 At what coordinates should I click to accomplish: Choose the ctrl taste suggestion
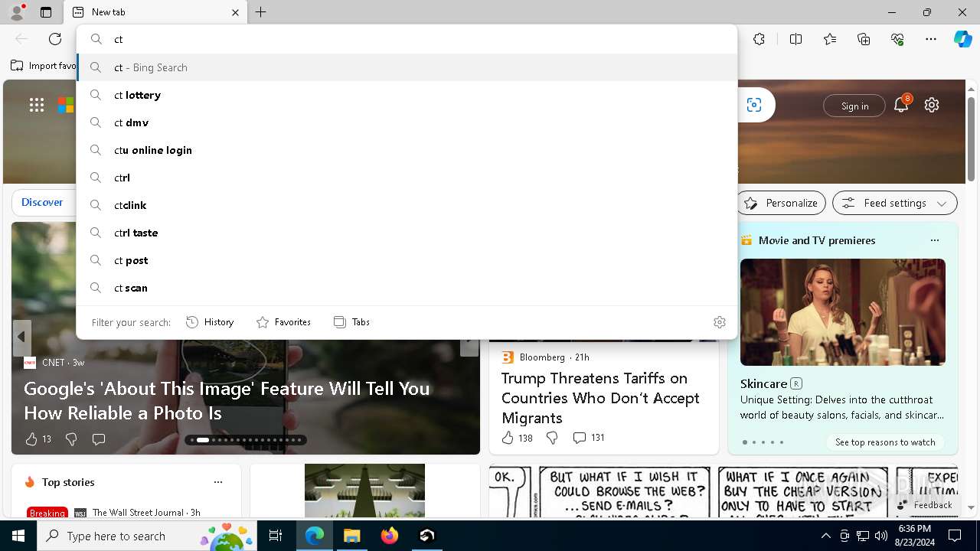tap(407, 233)
